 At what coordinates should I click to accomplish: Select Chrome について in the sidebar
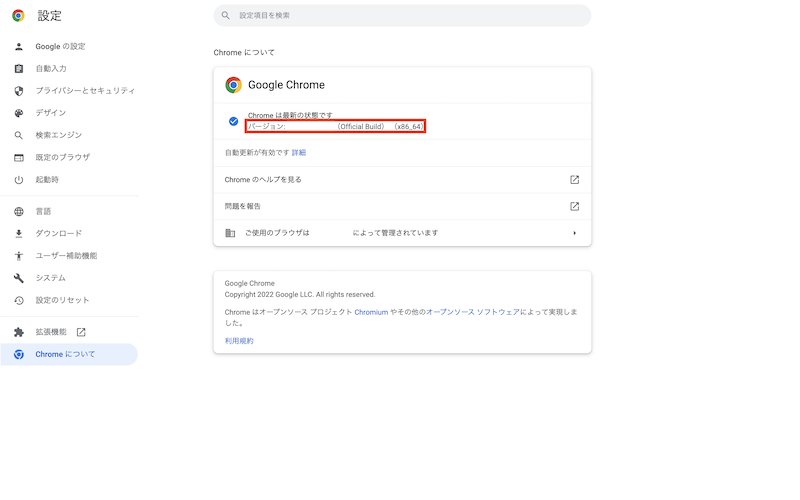click(x=69, y=355)
